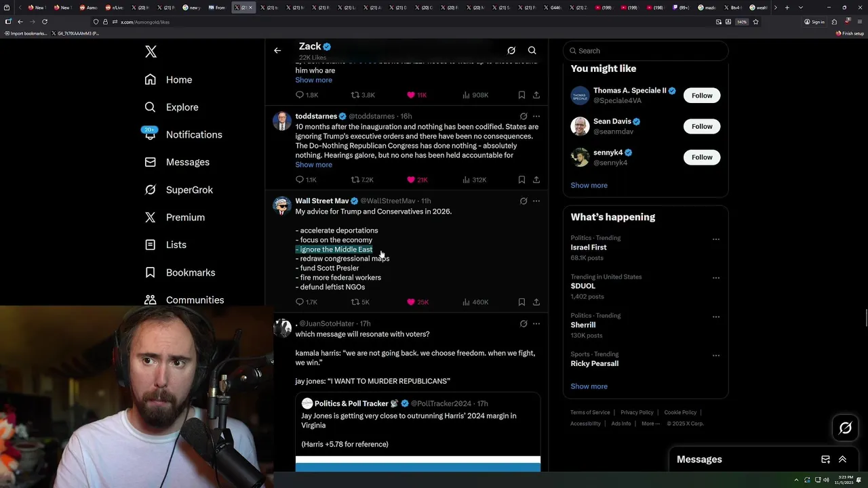
Task: Open Lists in the sidebar
Action: point(165,245)
